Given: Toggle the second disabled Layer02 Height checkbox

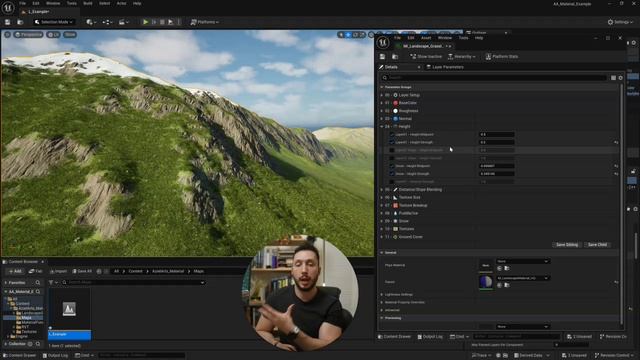Looking at the screenshot, I should tap(391, 158).
